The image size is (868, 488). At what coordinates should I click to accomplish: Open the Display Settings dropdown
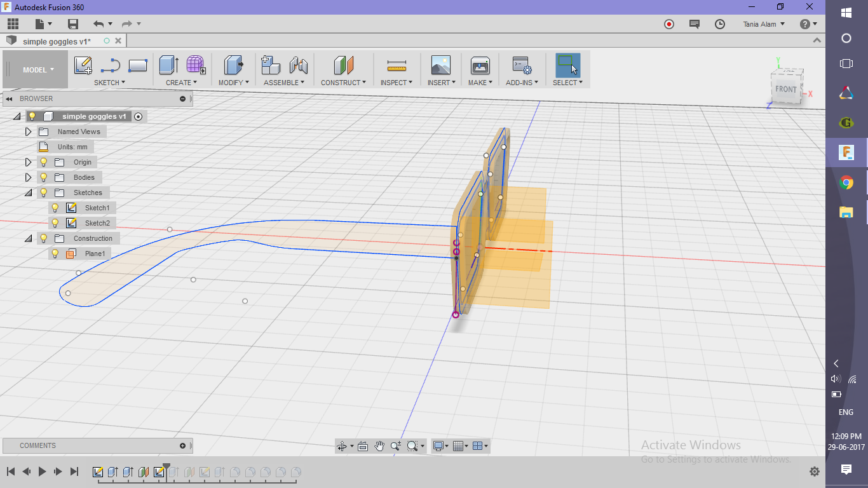441,446
